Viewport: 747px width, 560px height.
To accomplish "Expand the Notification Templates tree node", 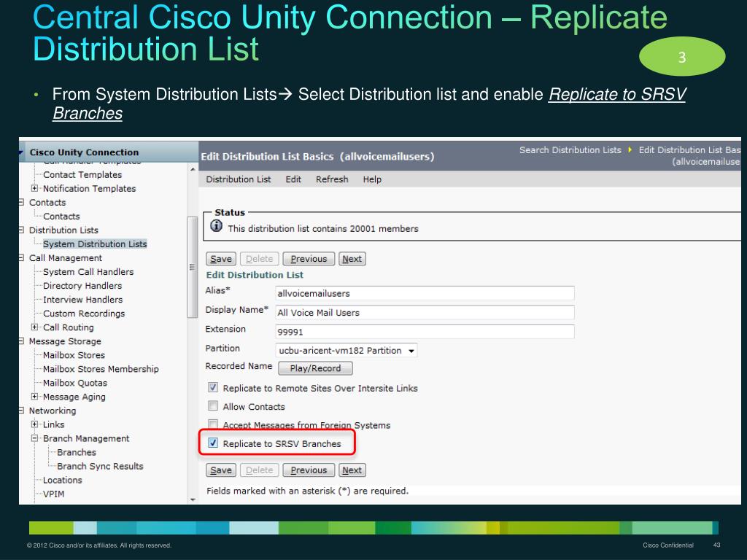I will [x=36, y=188].
